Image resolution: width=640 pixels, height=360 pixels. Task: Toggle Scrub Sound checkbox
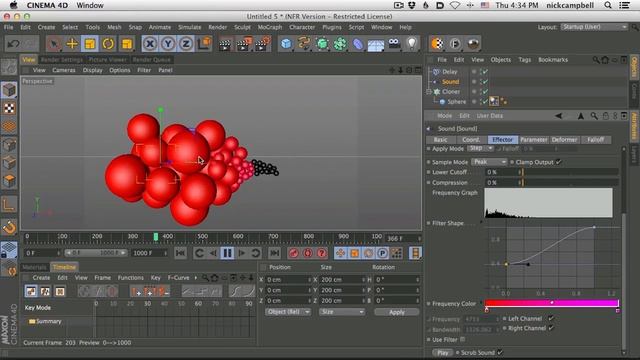click(500, 352)
